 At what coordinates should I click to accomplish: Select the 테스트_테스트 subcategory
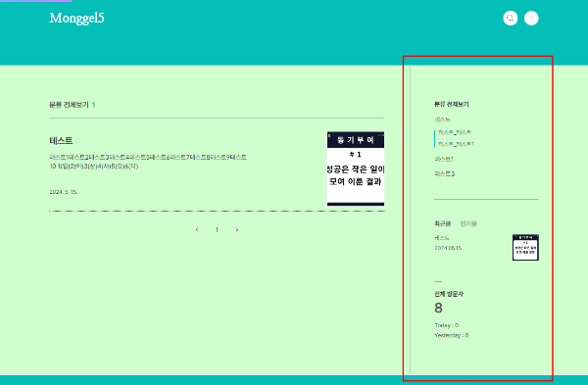pyautogui.click(x=455, y=132)
